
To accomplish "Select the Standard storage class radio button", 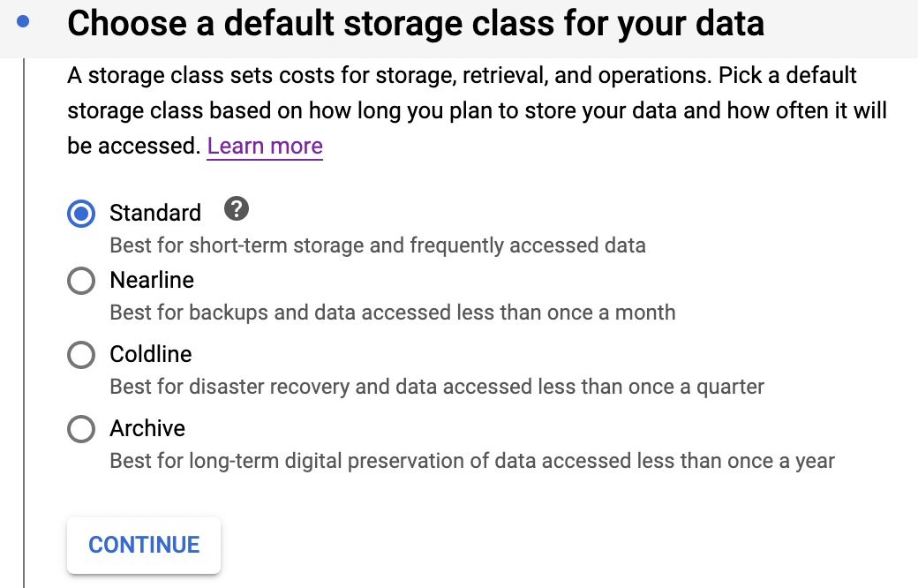I will pos(81,214).
